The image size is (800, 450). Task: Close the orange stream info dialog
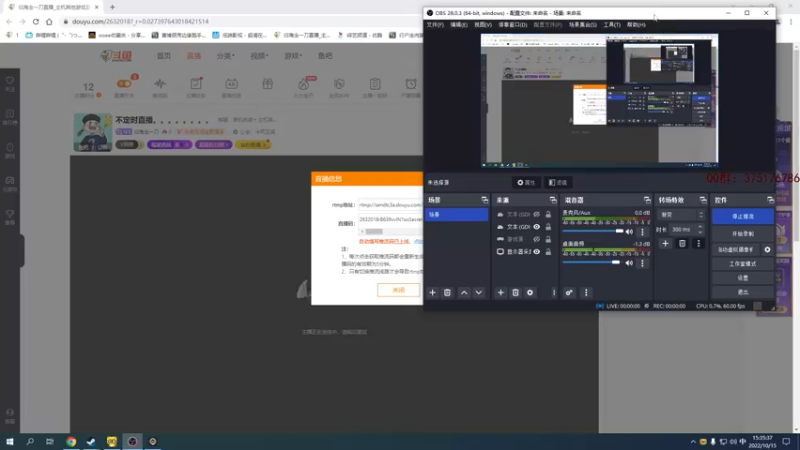398,290
